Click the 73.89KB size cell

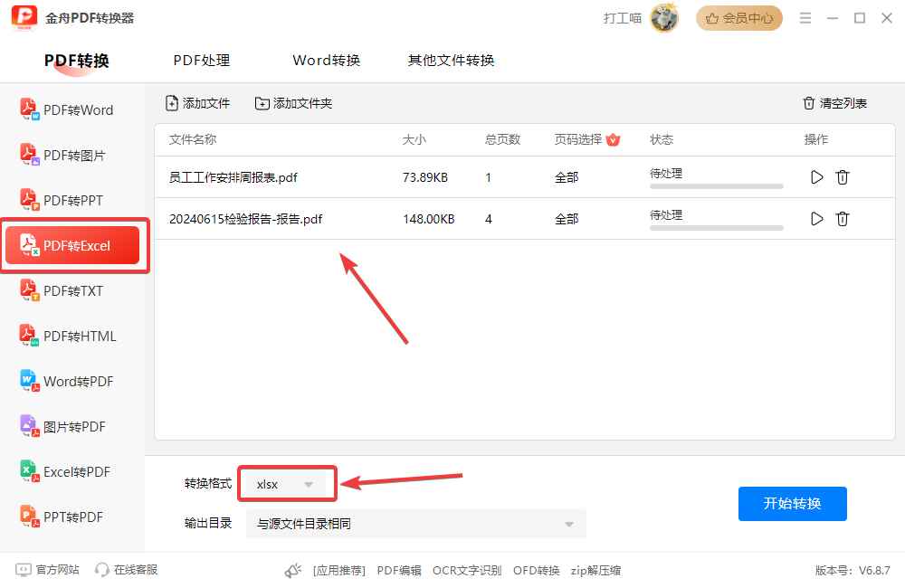(424, 177)
